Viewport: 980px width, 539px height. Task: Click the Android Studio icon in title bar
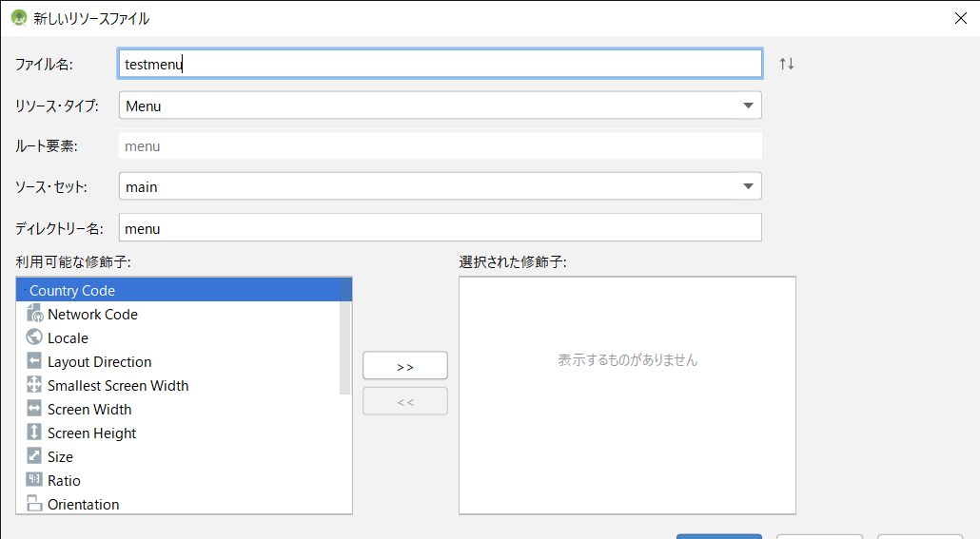[19, 18]
